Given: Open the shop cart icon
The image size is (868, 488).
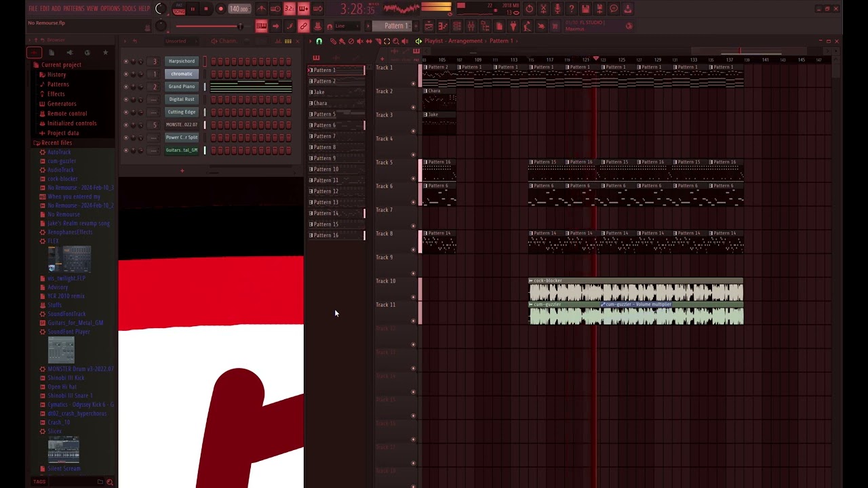Looking at the screenshot, I should click(x=555, y=26).
